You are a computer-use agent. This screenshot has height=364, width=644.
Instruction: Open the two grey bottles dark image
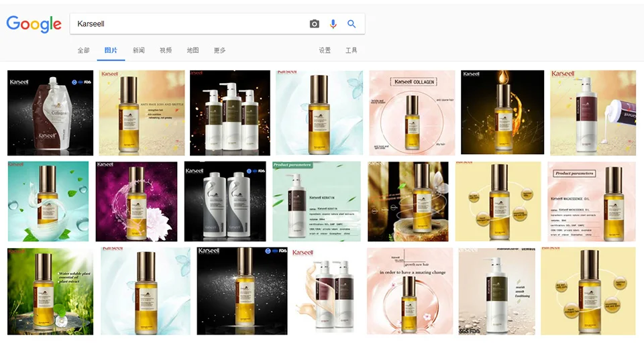coord(225,201)
